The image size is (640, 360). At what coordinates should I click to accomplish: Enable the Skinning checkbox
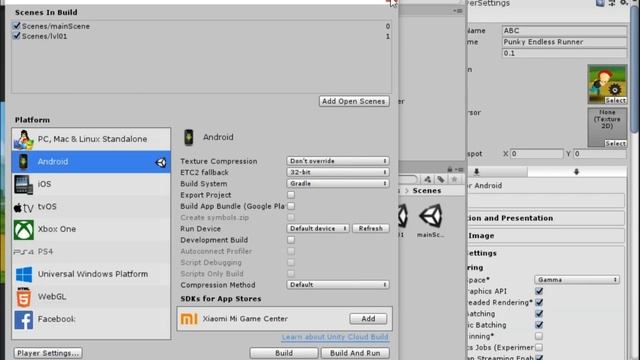click(x=539, y=336)
